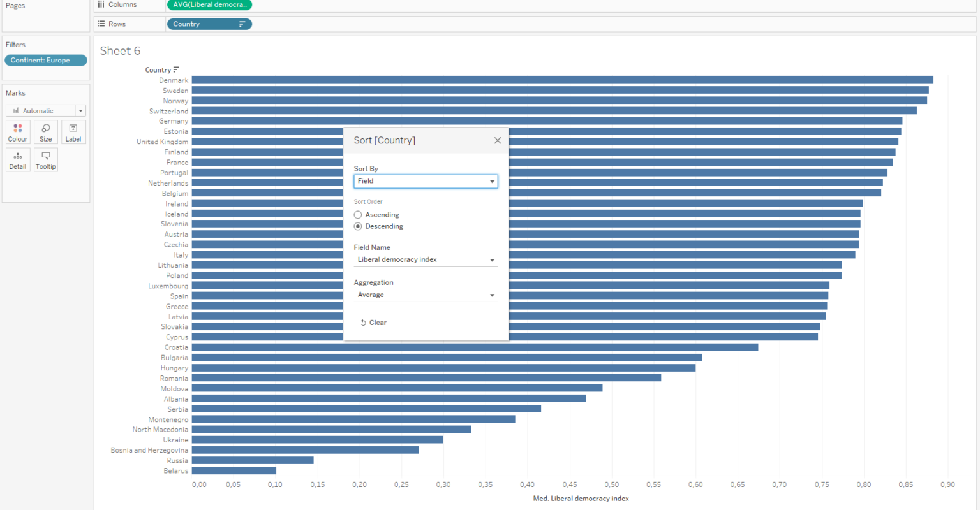Click the sort icon inside the Country pill
The width and height of the screenshot is (980, 510).
click(241, 24)
